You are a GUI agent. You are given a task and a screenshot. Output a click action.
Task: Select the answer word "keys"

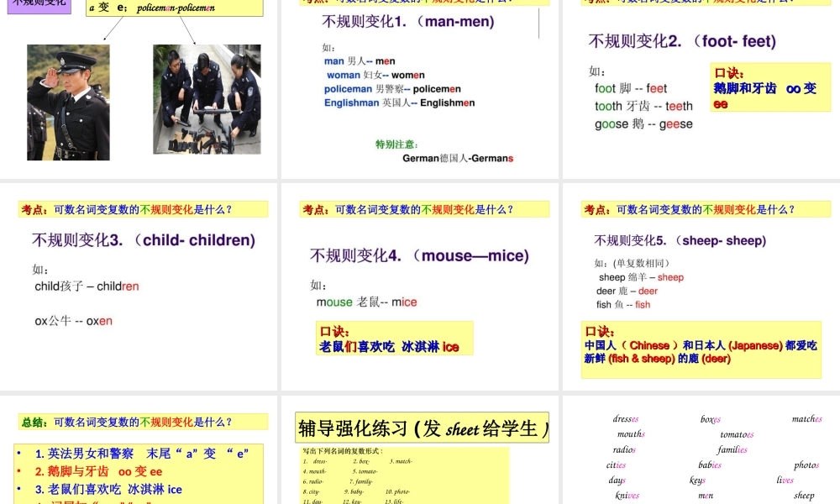(x=697, y=480)
